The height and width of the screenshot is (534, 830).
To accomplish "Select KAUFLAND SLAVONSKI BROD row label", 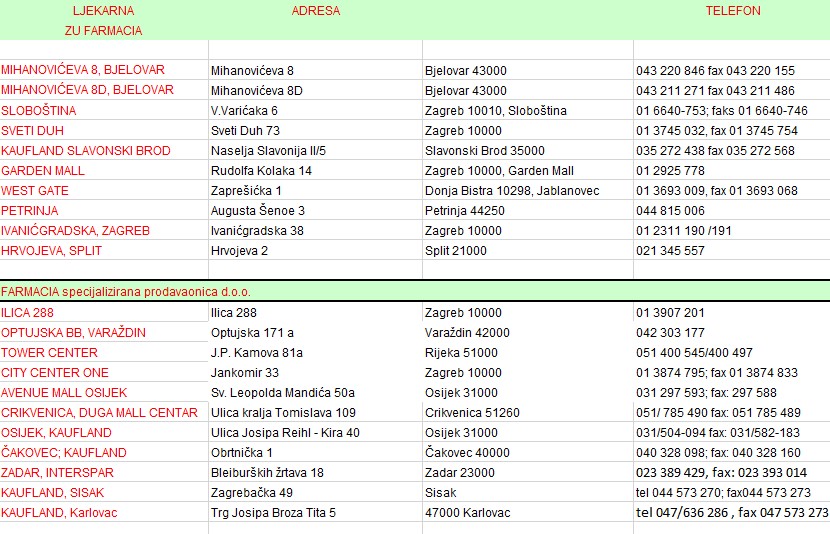I will pyautogui.click(x=86, y=151).
